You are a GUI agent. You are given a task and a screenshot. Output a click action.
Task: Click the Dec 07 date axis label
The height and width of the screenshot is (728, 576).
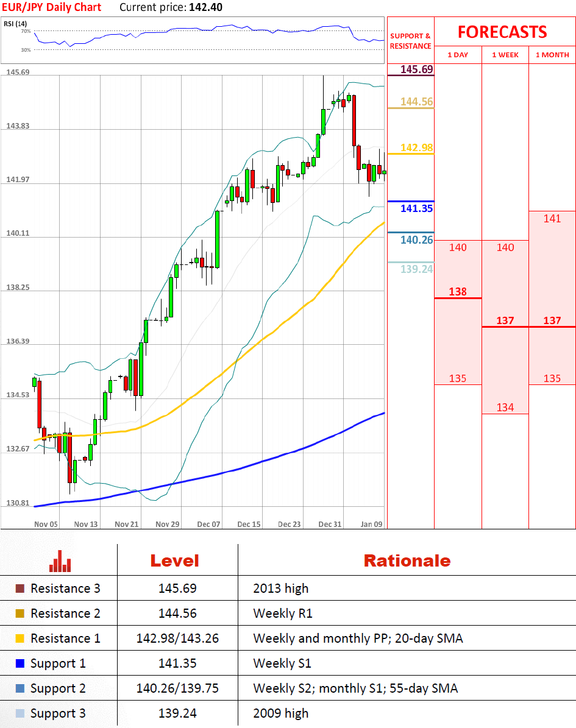tap(208, 524)
